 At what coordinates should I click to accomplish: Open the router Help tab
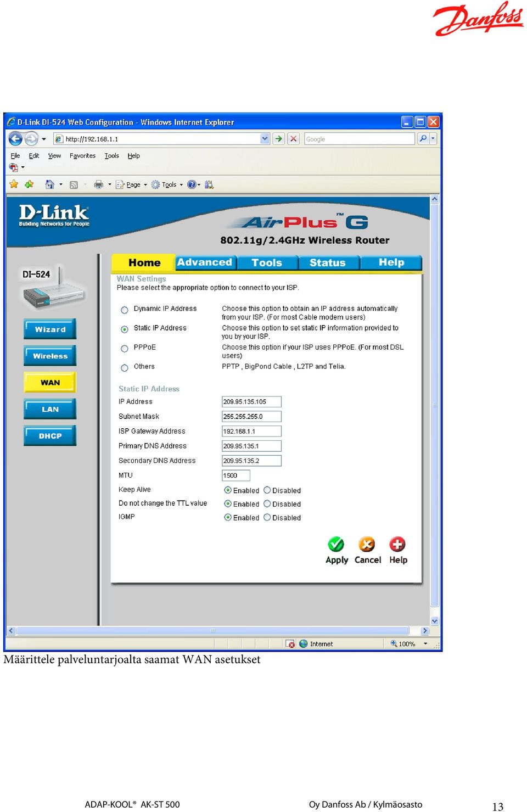click(x=391, y=262)
